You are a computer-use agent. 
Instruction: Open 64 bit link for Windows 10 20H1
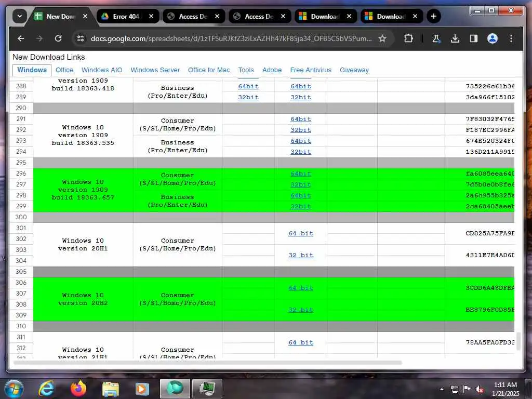point(301,233)
